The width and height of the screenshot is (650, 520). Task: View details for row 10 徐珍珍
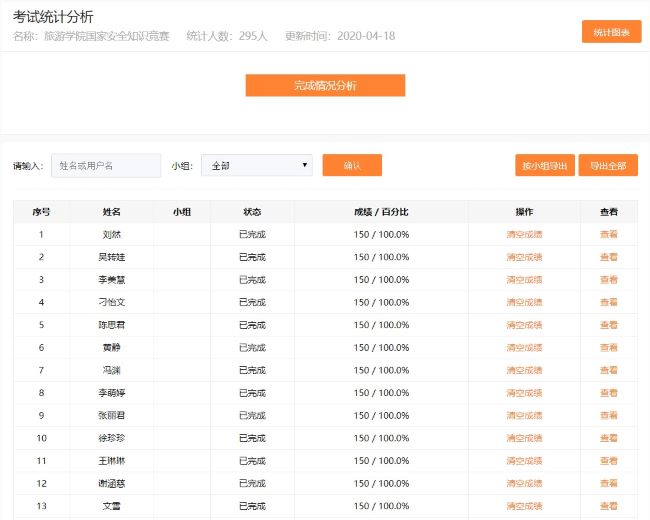pos(608,438)
